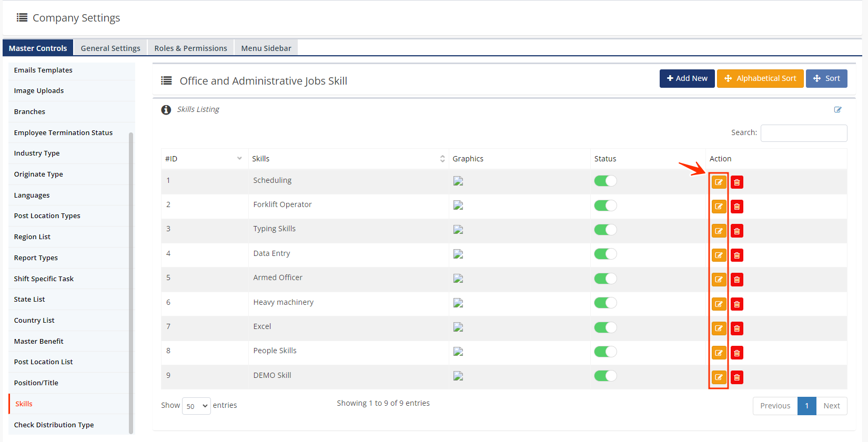
Task: Click the Search input field
Action: (x=803, y=133)
